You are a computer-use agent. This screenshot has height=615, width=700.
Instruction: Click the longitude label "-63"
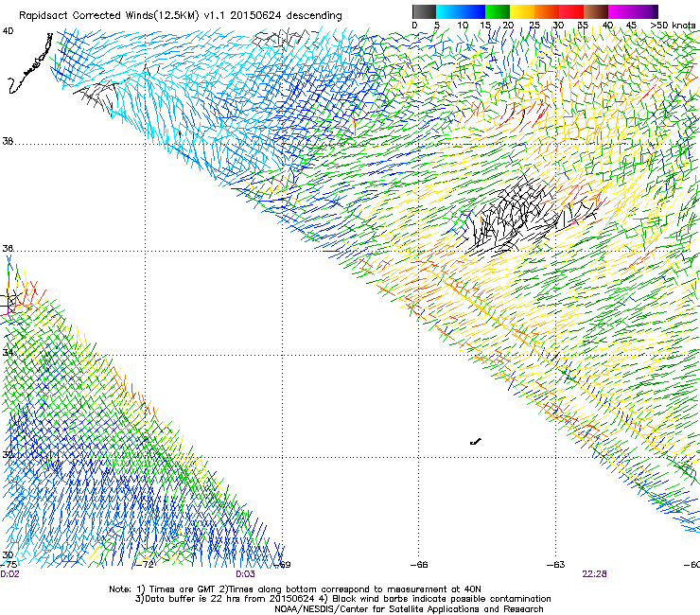click(556, 564)
